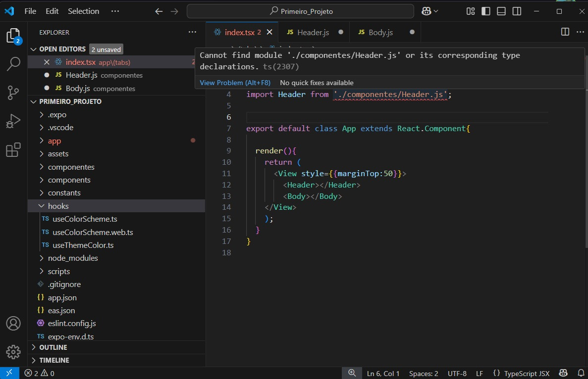
Task: Open the overflow menu ellipsis in title bar
Action: (115, 11)
